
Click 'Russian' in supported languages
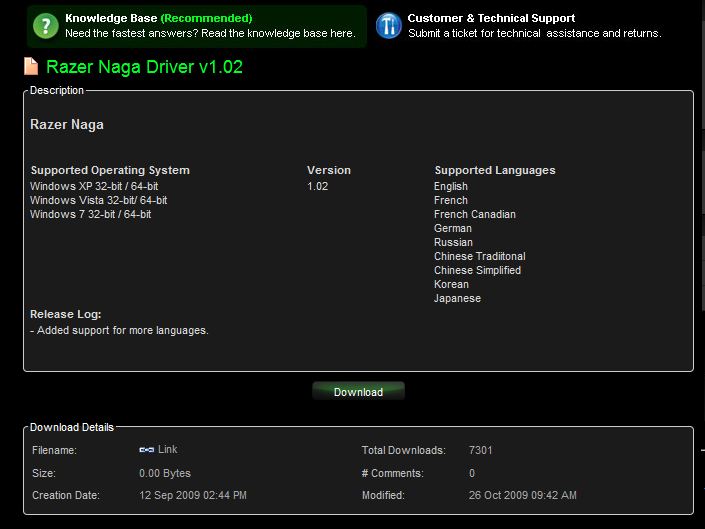(453, 242)
